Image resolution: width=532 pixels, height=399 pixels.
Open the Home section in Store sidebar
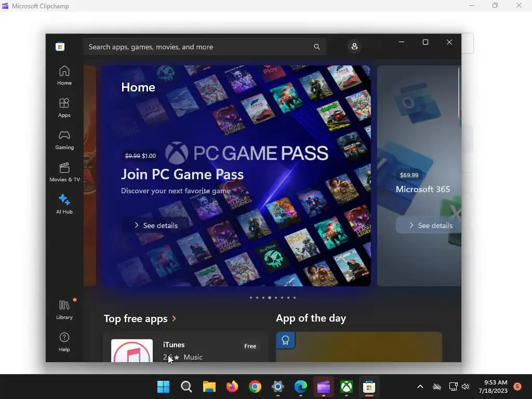pos(64,76)
